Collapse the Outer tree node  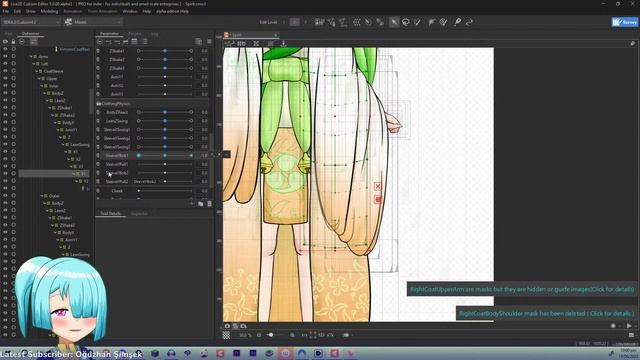[x=42, y=196]
